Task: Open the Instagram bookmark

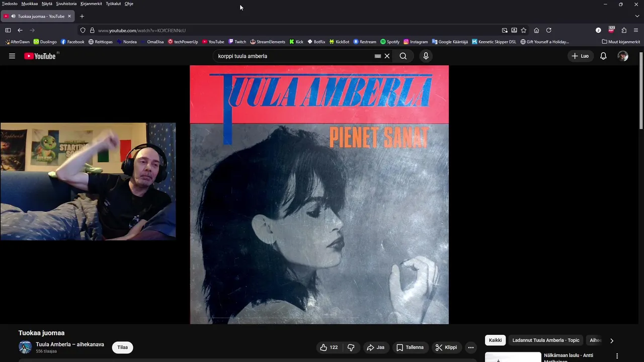Action: tap(416, 42)
